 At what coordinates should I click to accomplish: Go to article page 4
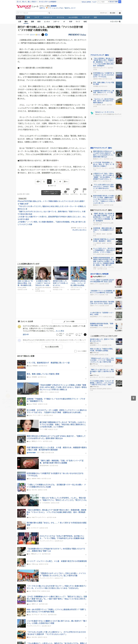click(x=60, y=182)
